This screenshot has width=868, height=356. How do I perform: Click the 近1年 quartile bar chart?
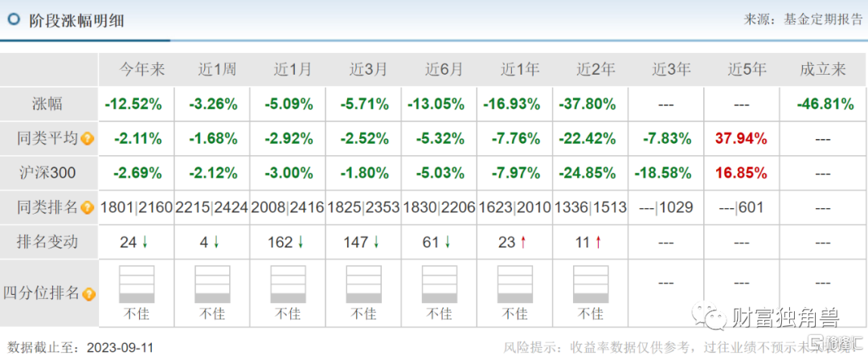point(515,284)
